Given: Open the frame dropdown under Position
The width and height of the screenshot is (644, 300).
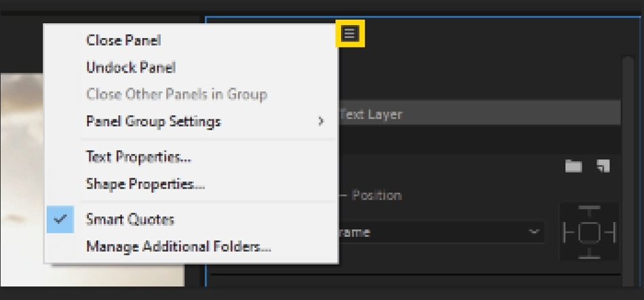Looking at the screenshot, I should click(x=441, y=232).
